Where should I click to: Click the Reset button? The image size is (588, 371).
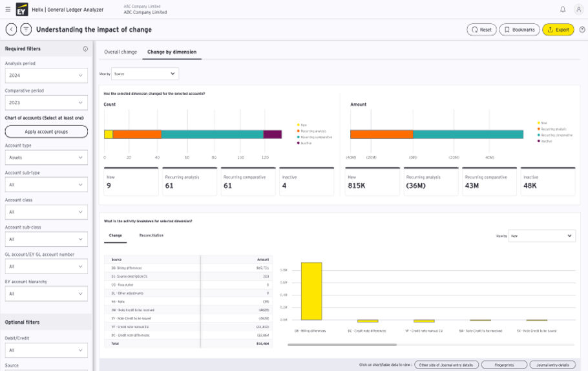point(481,29)
